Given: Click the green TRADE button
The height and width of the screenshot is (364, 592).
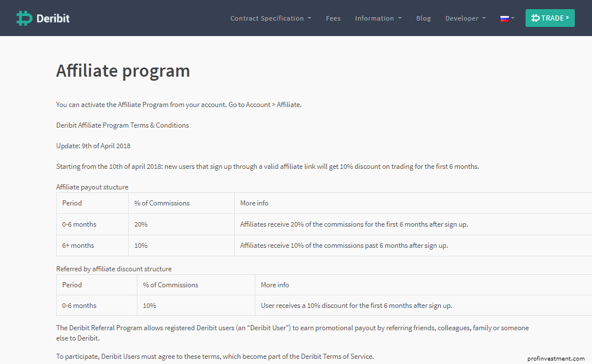Looking at the screenshot, I should coord(550,18).
